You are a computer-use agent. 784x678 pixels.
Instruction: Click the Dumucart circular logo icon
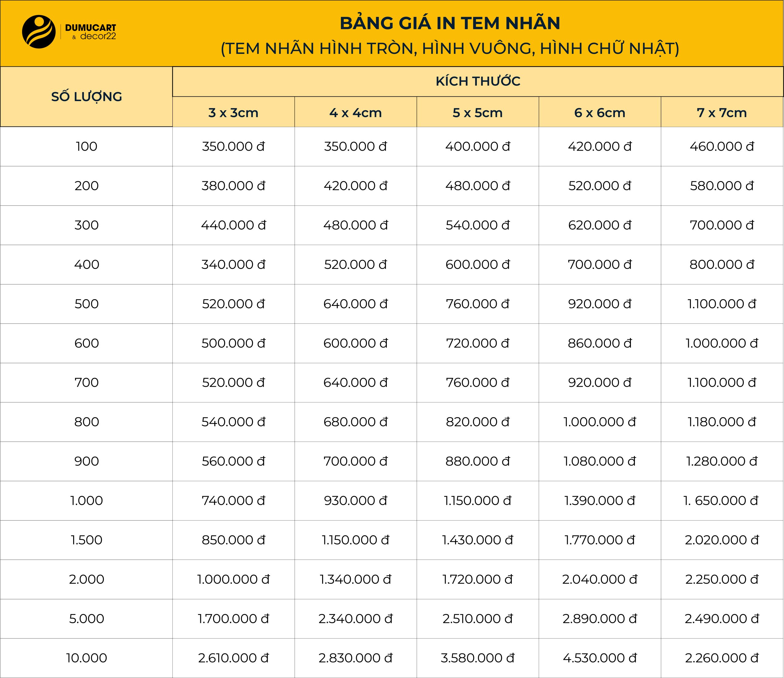(x=39, y=32)
